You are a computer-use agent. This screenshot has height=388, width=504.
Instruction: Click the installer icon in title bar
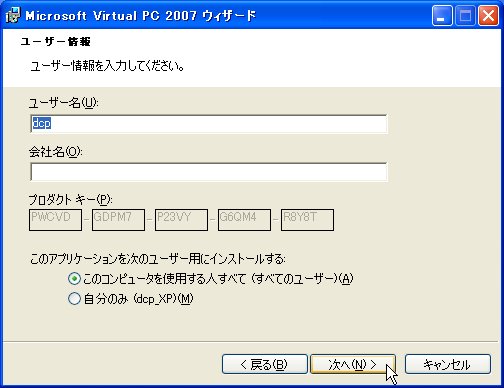coord(13,15)
